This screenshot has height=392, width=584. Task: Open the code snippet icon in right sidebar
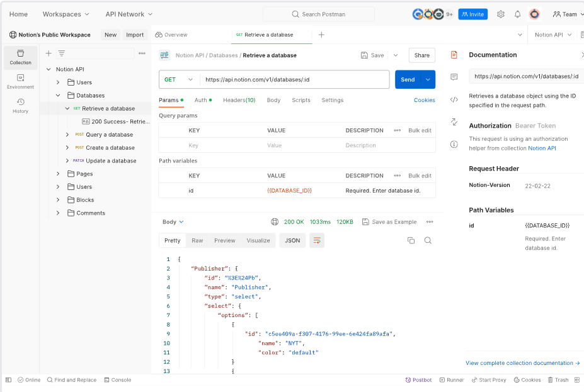click(x=454, y=99)
